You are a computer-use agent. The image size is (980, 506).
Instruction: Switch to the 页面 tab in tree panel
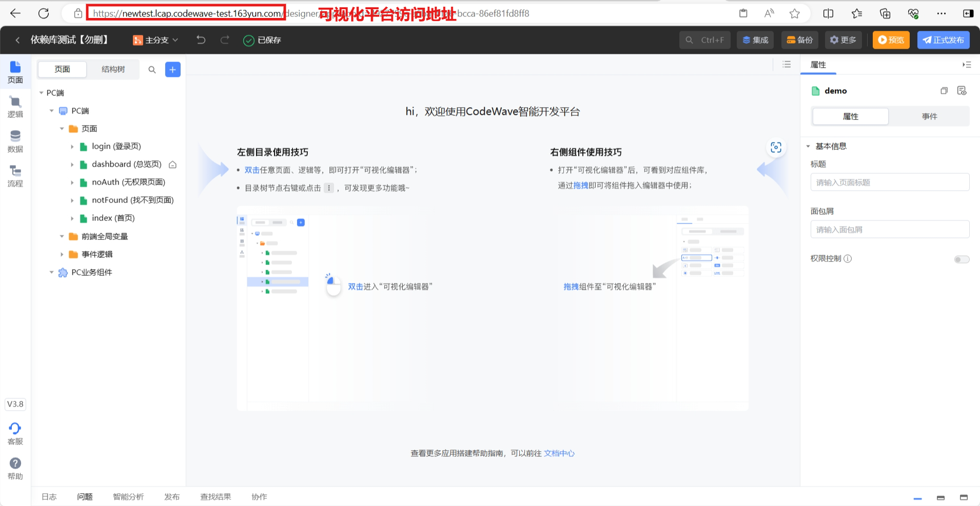63,69
